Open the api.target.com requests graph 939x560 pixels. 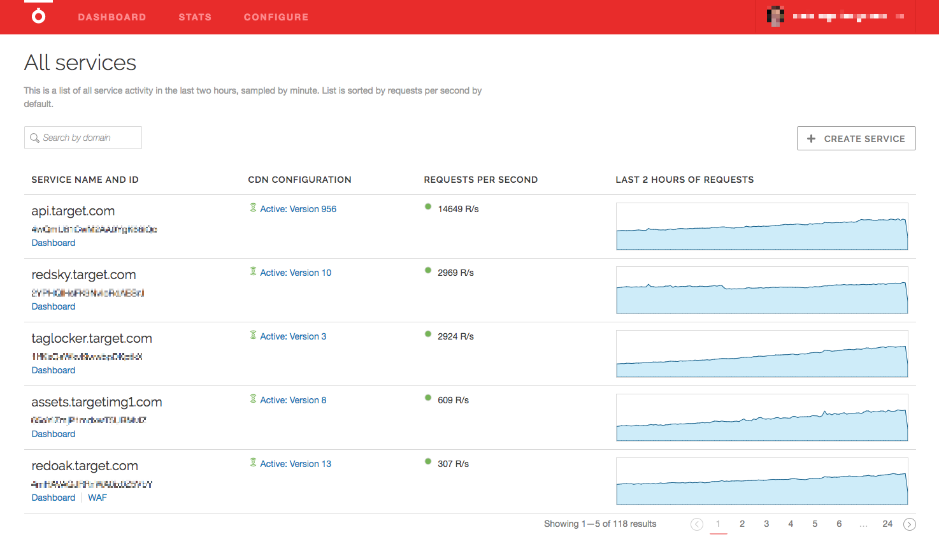762,226
